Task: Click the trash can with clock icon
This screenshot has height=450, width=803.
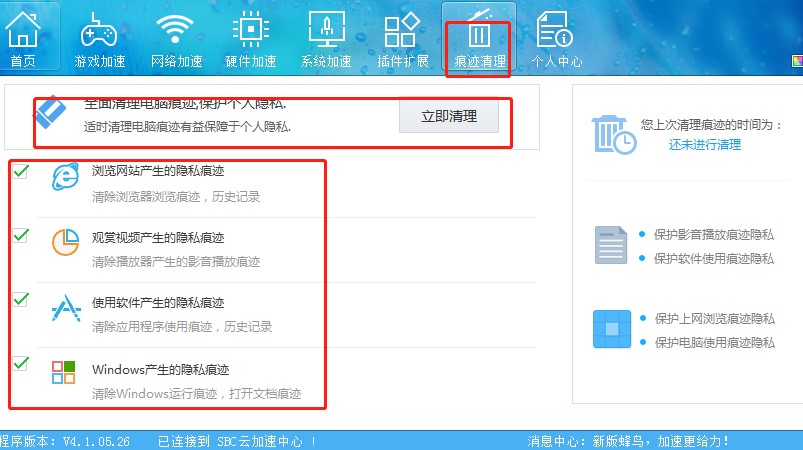Action: point(612,133)
